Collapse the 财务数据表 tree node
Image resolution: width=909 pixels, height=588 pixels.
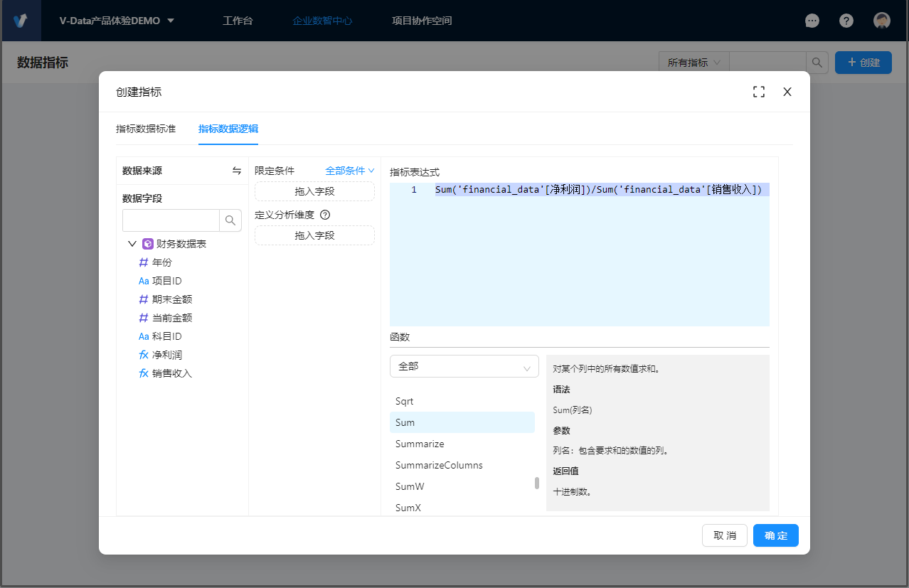click(132, 244)
